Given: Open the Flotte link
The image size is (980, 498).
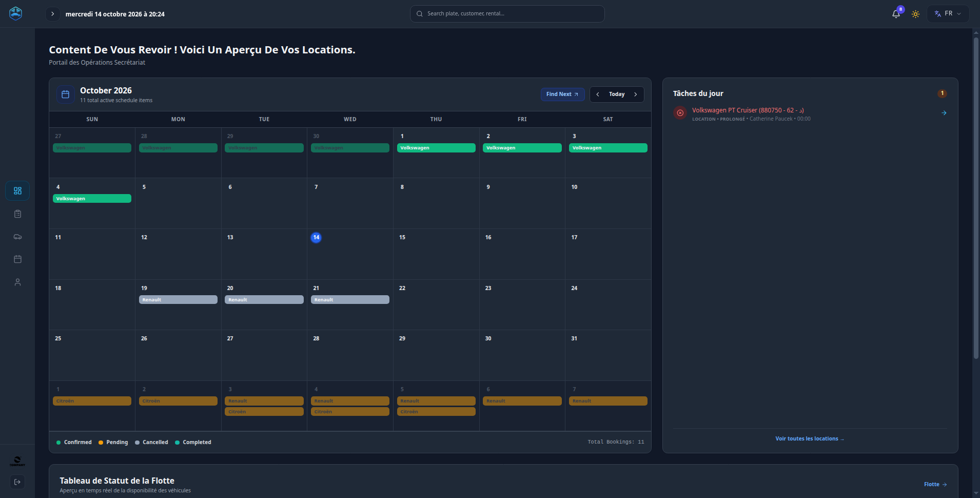Looking at the screenshot, I should click(935, 485).
